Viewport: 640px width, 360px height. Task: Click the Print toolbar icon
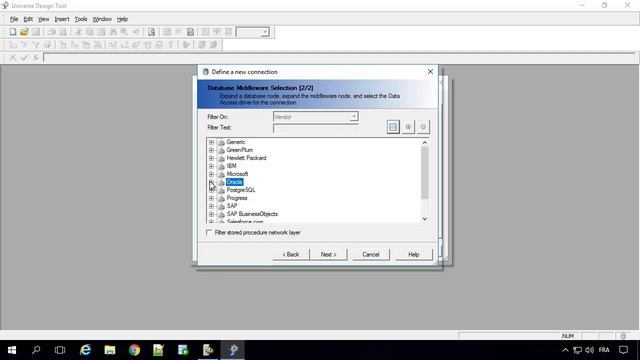(51, 32)
